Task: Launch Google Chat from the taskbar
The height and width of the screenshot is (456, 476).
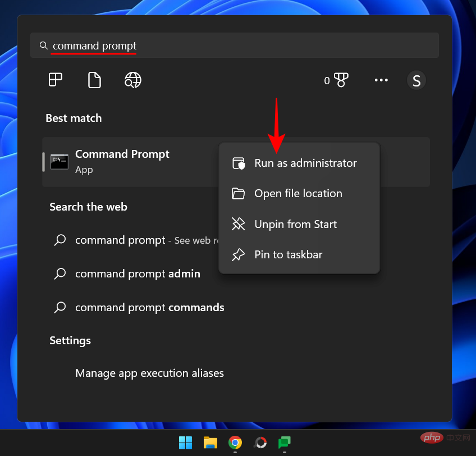Action: tap(284, 443)
